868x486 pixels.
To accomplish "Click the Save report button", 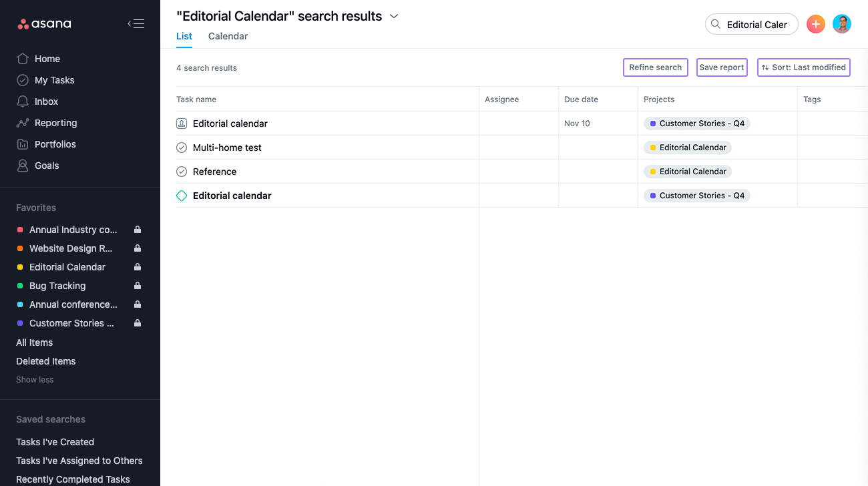I will (722, 67).
